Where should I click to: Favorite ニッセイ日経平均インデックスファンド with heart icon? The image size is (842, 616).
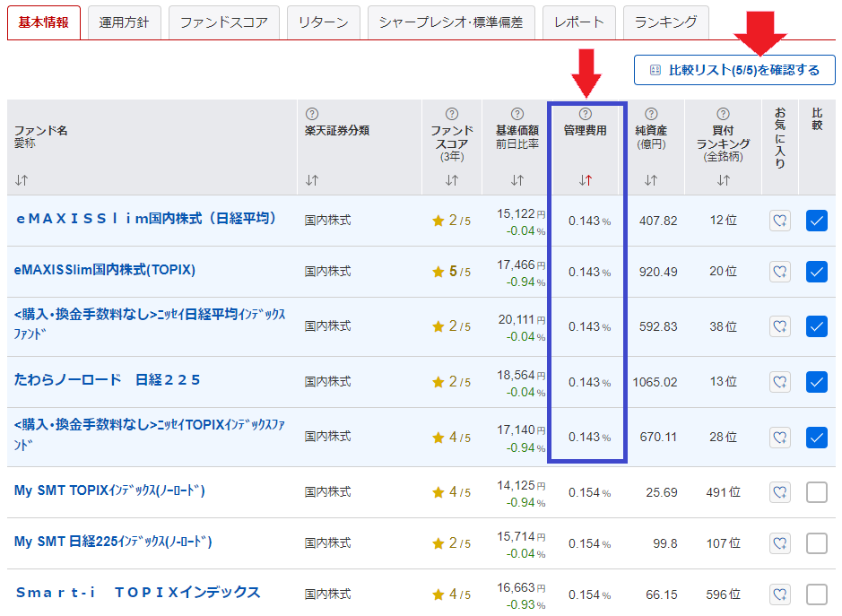(x=780, y=326)
